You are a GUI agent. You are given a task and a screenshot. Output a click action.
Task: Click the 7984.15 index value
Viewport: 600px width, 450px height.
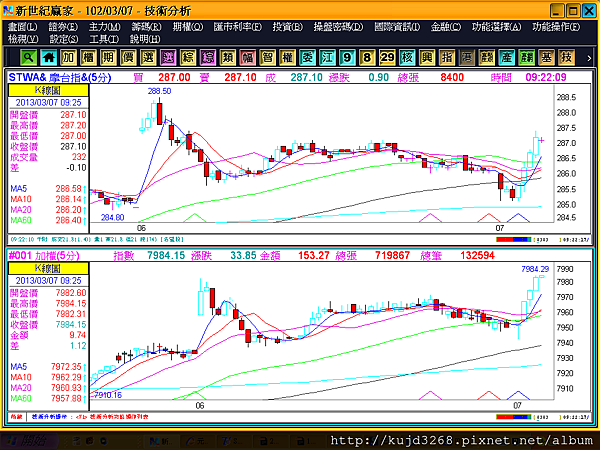[x=166, y=255]
